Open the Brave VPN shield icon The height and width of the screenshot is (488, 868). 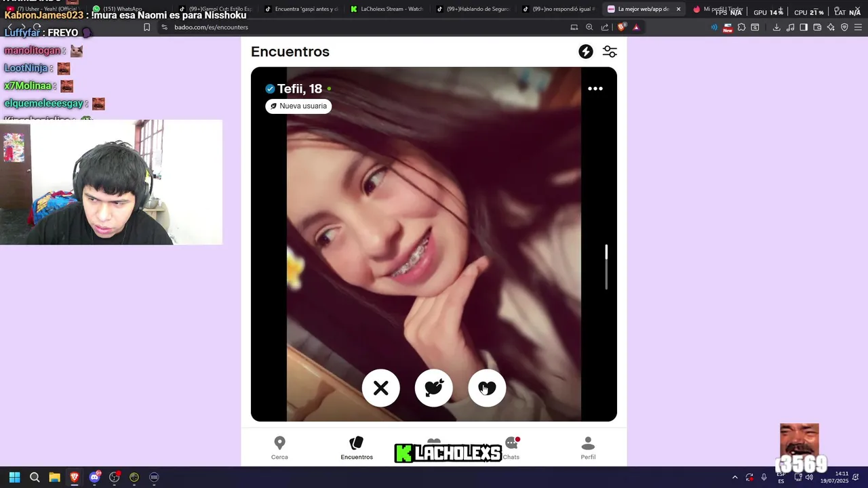point(844,27)
